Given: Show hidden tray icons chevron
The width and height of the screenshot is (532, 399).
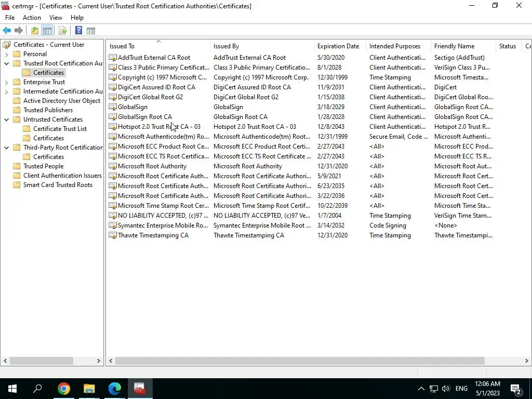Looking at the screenshot, I should [421, 389].
